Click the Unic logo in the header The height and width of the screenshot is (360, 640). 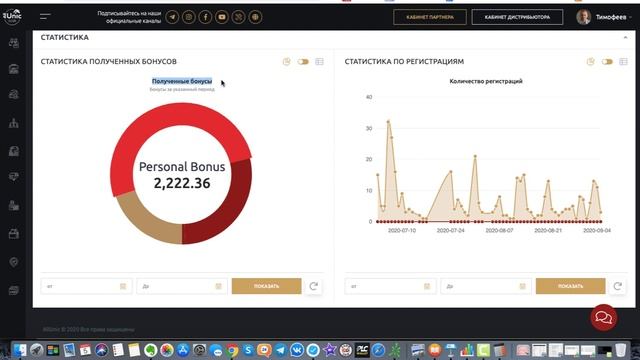tap(12, 16)
